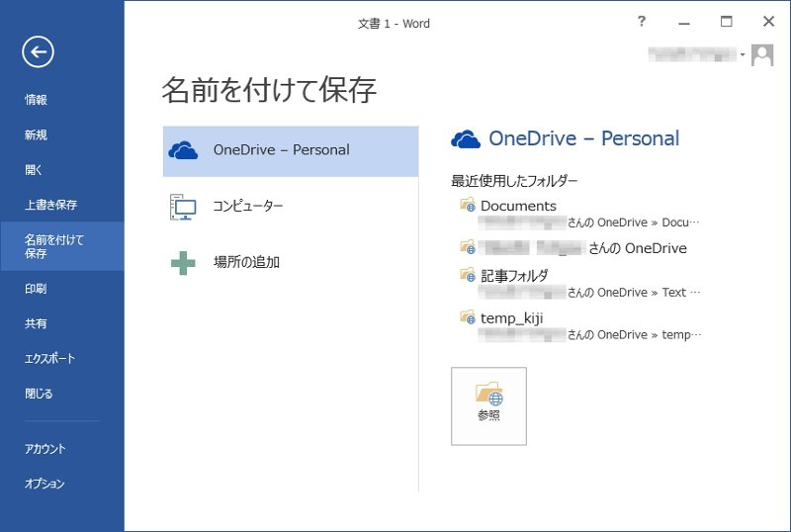Maximize the Word window
The width and height of the screenshot is (791, 532).
726,21
